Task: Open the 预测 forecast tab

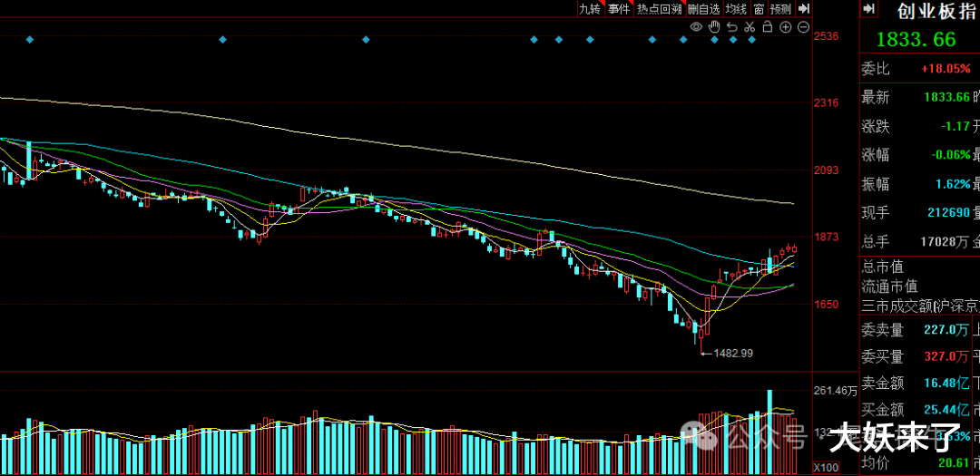Action: pos(780,9)
